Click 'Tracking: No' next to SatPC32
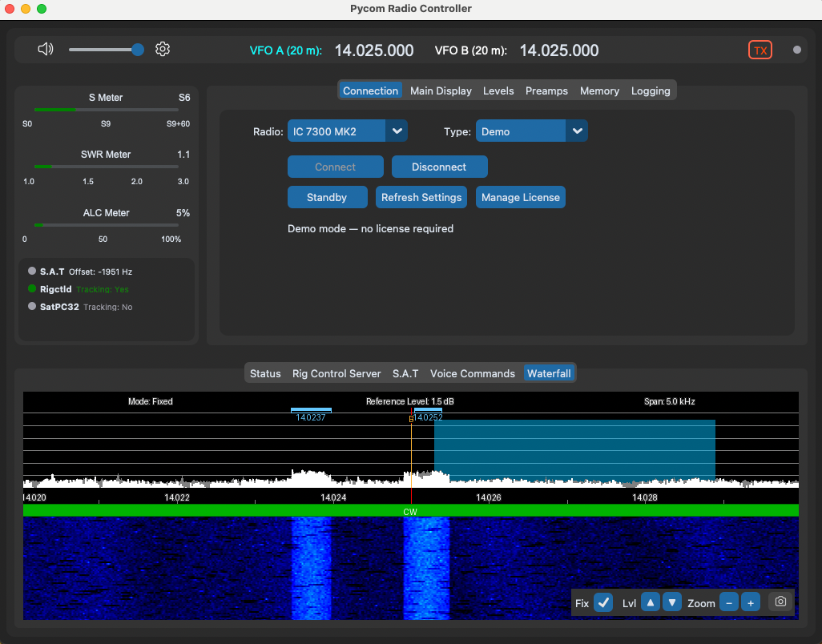This screenshot has width=822, height=644. pos(108,307)
